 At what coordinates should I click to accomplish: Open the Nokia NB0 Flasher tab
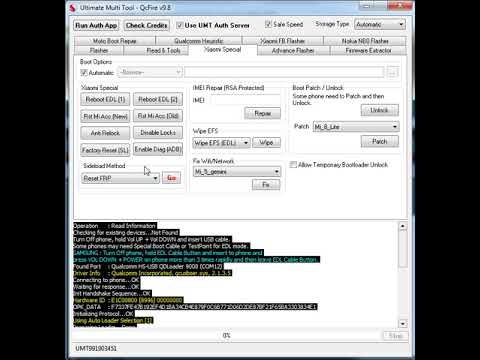365,41
